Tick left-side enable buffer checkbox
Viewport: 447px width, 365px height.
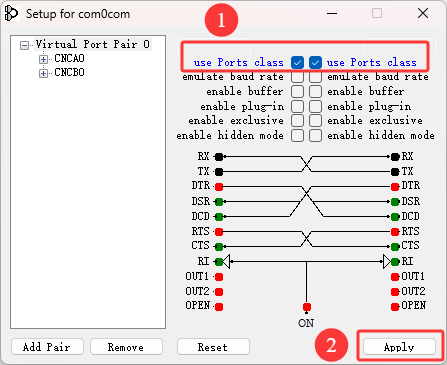pyautogui.click(x=297, y=92)
